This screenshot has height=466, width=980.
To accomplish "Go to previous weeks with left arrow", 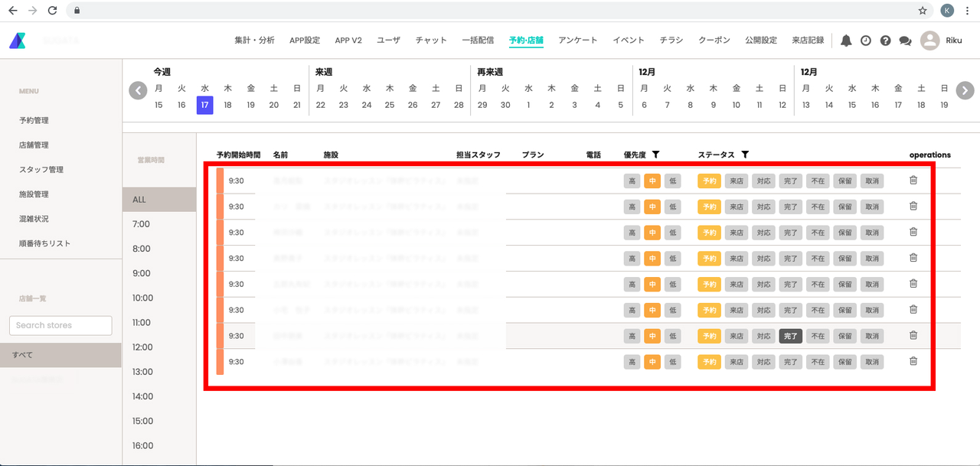I will point(138,90).
